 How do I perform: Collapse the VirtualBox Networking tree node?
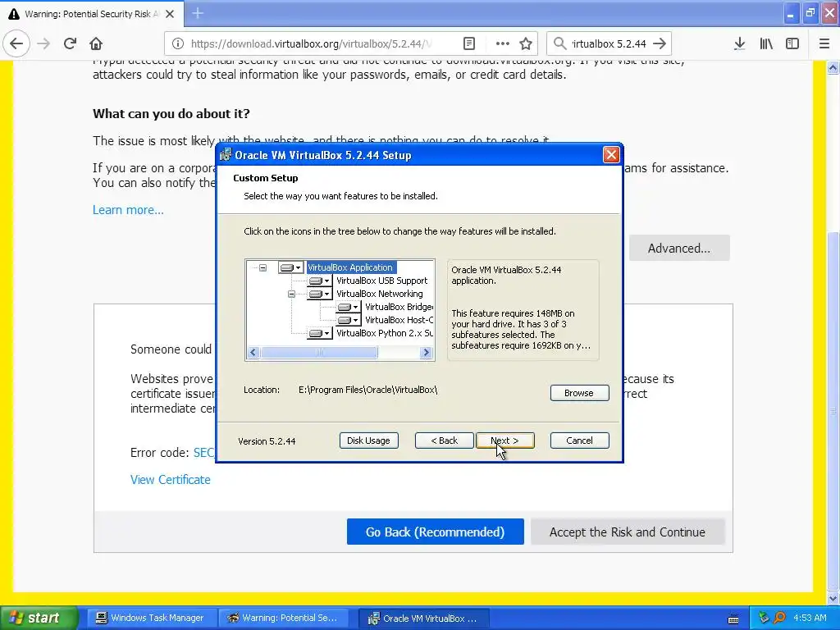point(291,294)
